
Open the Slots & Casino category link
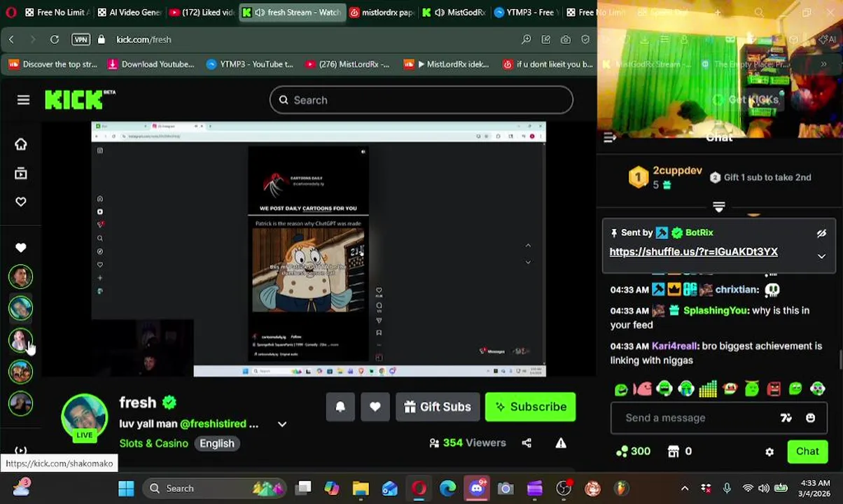(153, 443)
